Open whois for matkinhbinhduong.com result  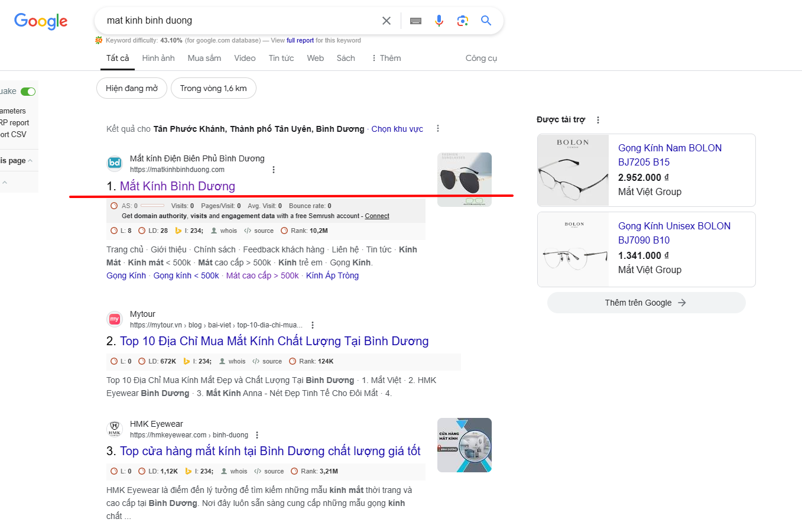(x=223, y=231)
